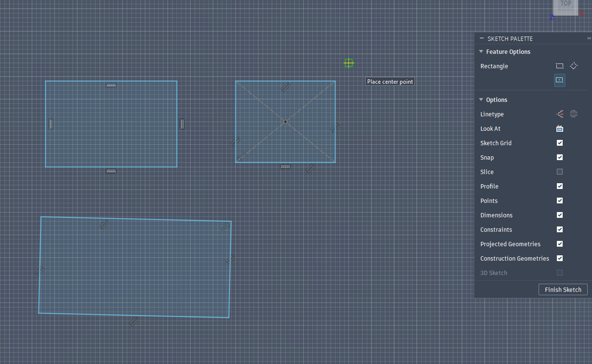Click the perpendicular constraint glyph on tilted rectangle
The height and width of the screenshot is (364, 592).
pyautogui.click(x=225, y=226)
